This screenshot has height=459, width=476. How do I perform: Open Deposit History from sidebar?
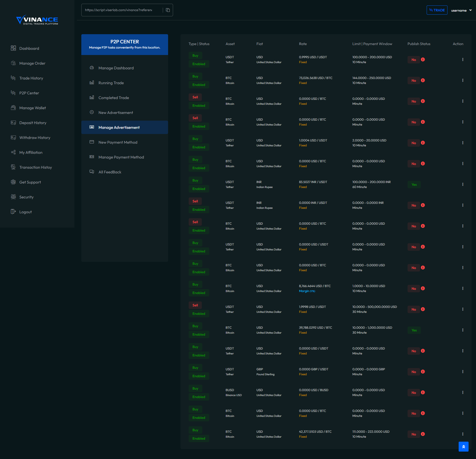coord(33,123)
